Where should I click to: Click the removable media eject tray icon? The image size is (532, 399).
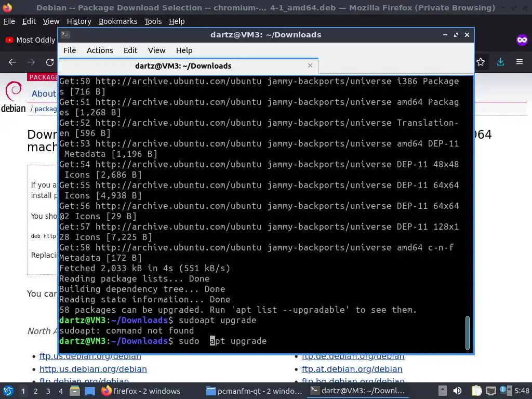[442, 391]
